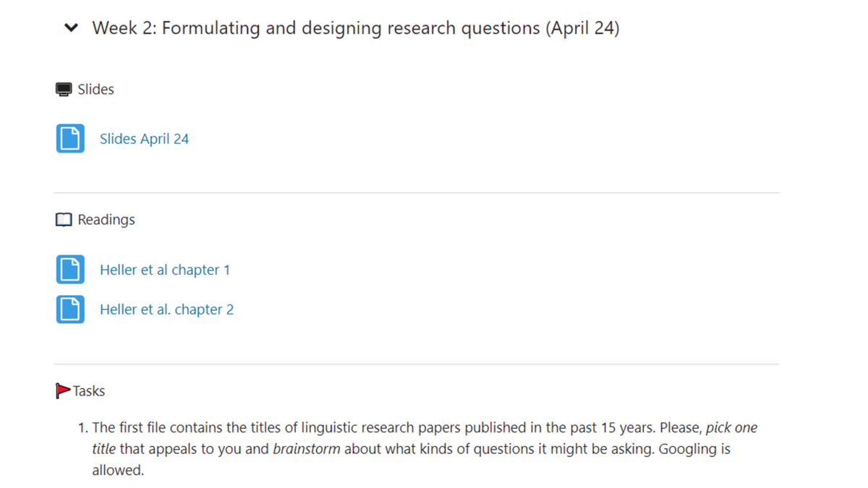Select the Slides label text
This screenshot has width=868, height=488.
click(x=96, y=90)
